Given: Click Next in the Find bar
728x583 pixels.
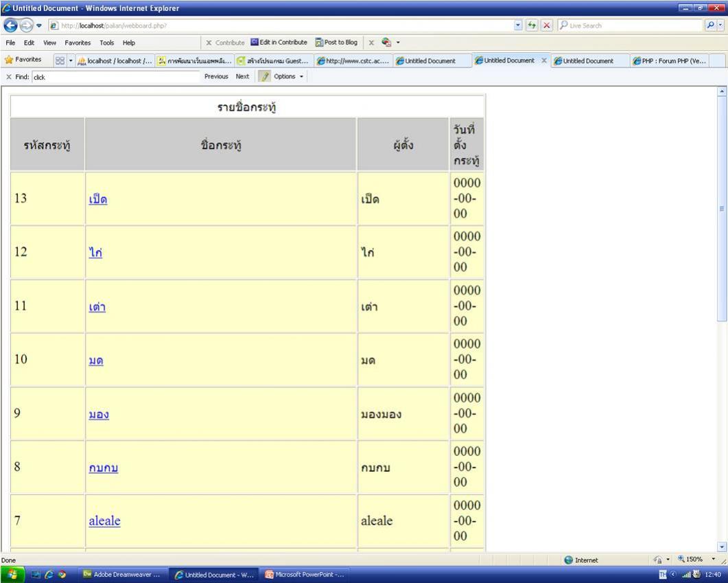Looking at the screenshot, I should point(242,76).
